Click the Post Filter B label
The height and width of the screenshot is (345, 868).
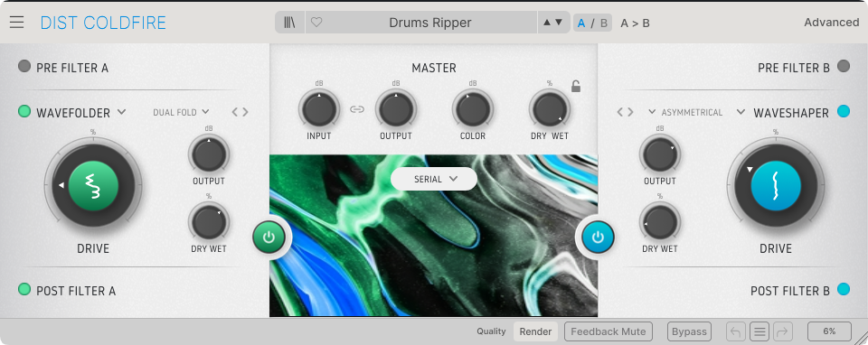(x=790, y=291)
